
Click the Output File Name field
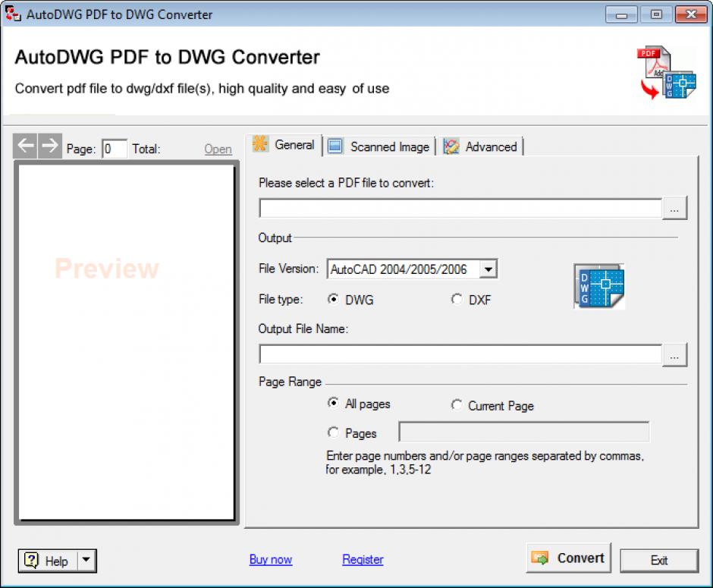[460, 354]
